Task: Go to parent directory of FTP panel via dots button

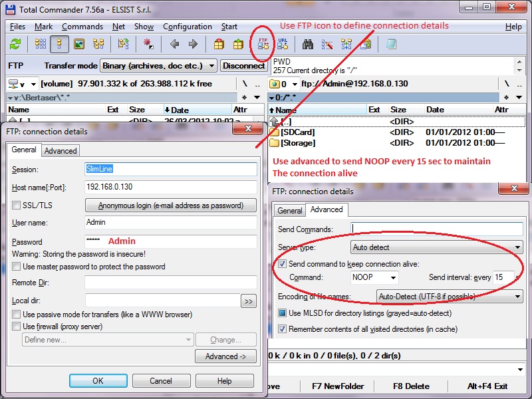Action: click(x=519, y=84)
